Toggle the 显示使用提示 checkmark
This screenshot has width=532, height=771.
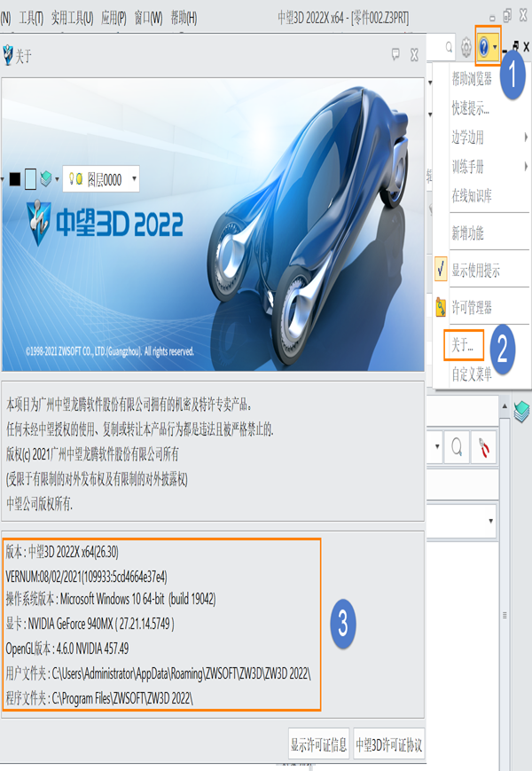pos(441,270)
